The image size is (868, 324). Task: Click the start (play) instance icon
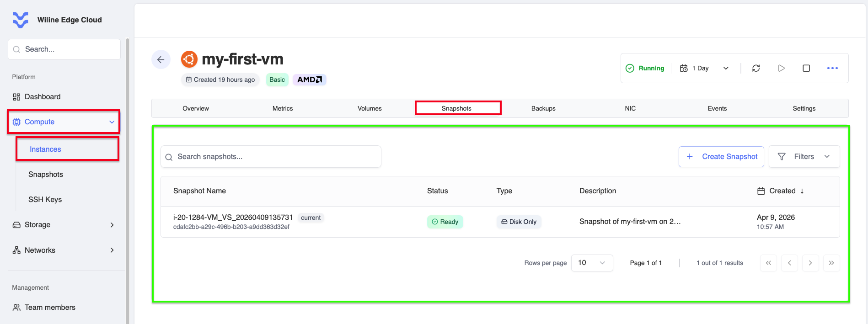point(781,68)
